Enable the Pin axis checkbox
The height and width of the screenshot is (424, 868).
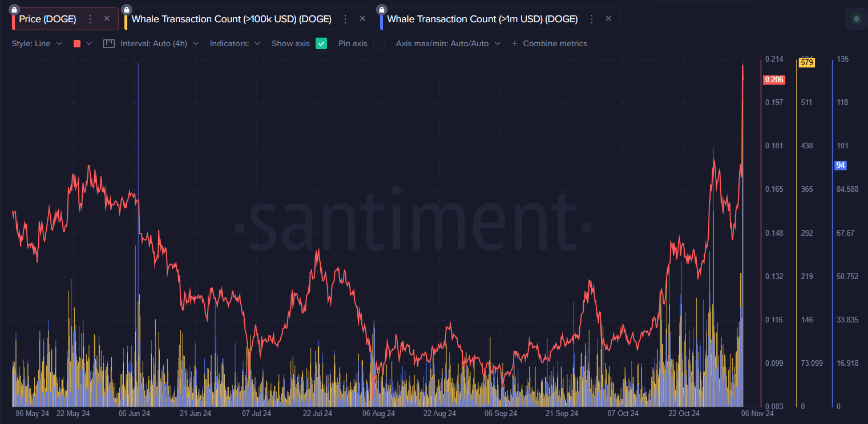point(379,43)
